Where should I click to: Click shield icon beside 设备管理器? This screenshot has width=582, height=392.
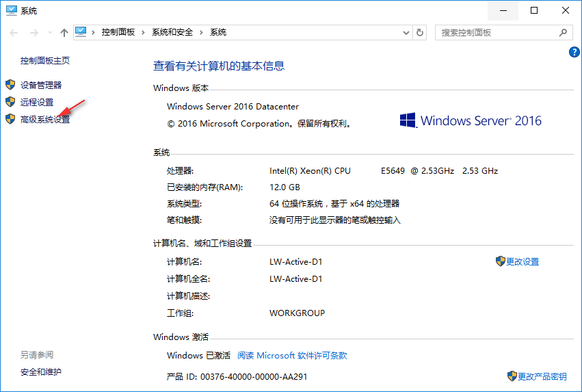[10, 85]
